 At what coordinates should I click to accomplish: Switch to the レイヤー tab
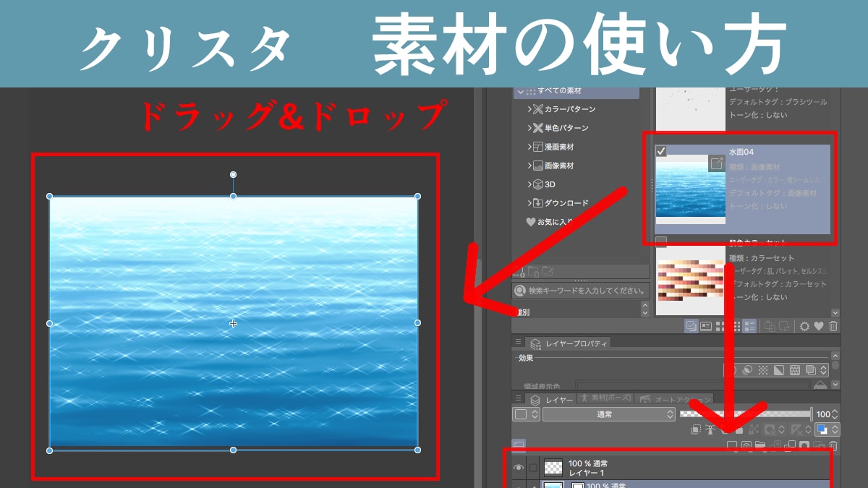click(551, 399)
